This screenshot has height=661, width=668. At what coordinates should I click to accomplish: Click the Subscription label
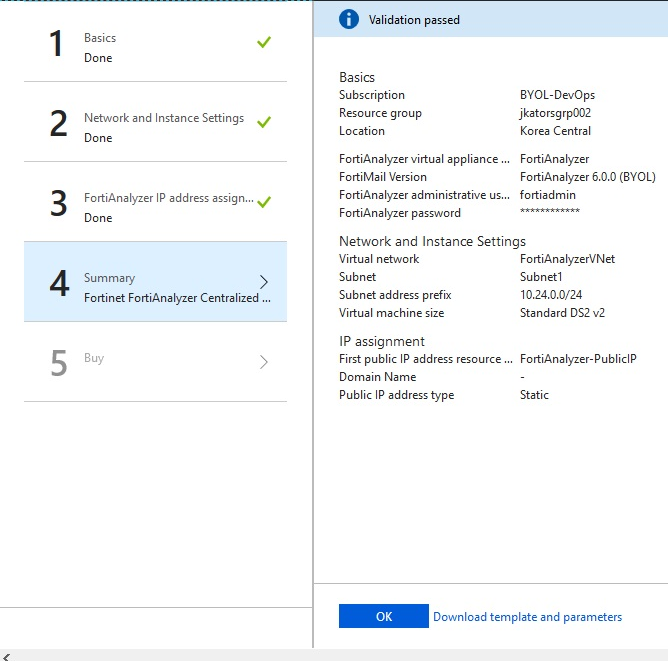coord(372,95)
